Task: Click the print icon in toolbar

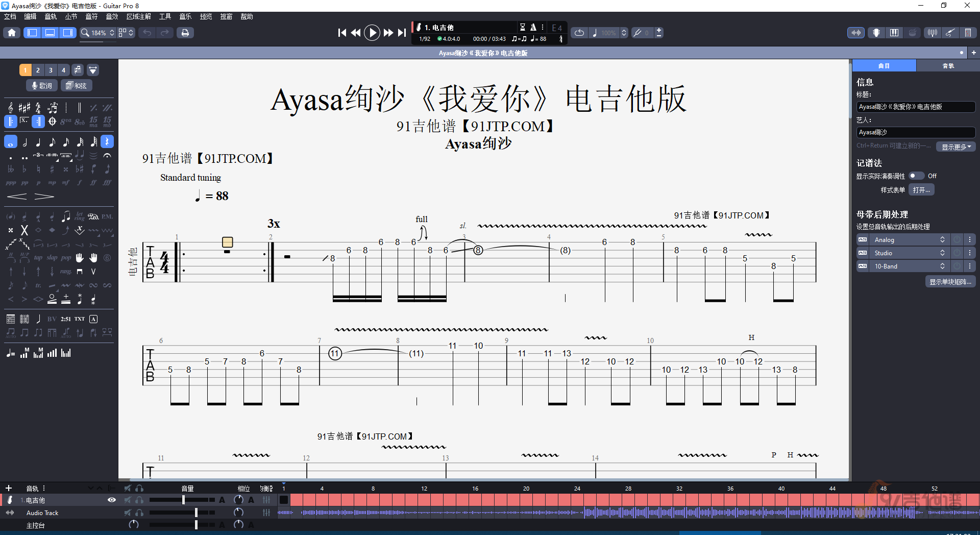Action: coord(185,33)
